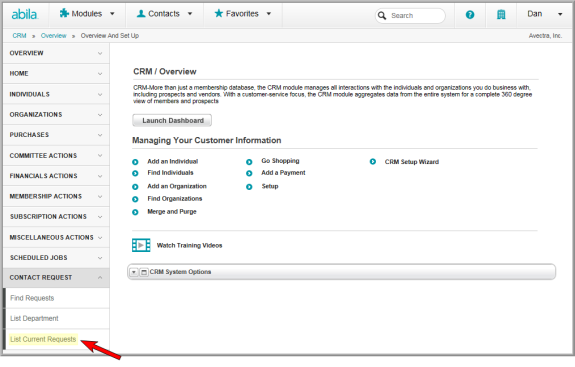Collapse the CONTACT REQUEST section chevron
Screen dimensions: 575x367
(100, 278)
